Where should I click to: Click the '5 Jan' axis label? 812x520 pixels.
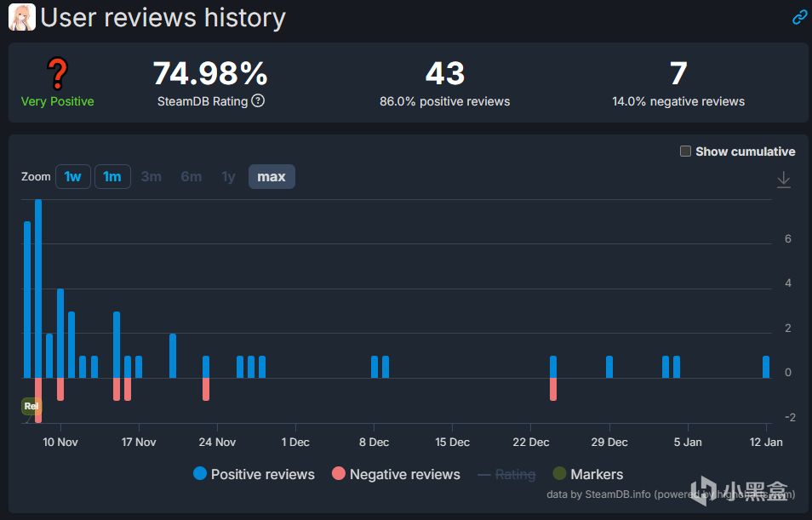tap(688, 442)
